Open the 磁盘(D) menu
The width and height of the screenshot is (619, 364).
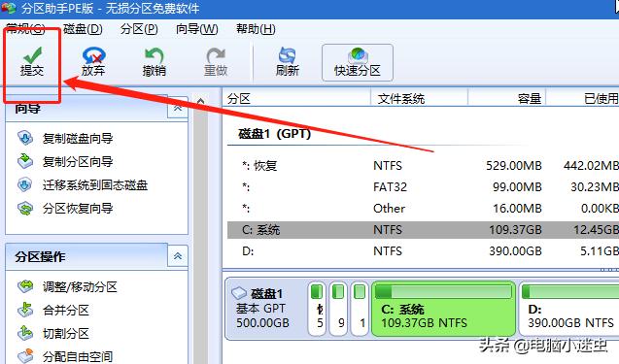click(x=83, y=29)
